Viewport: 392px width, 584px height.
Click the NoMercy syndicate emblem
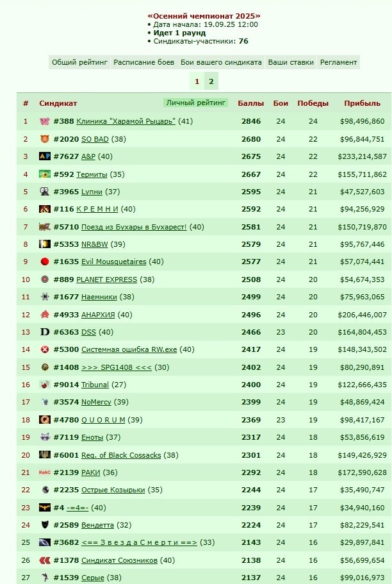(x=45, y=402)
